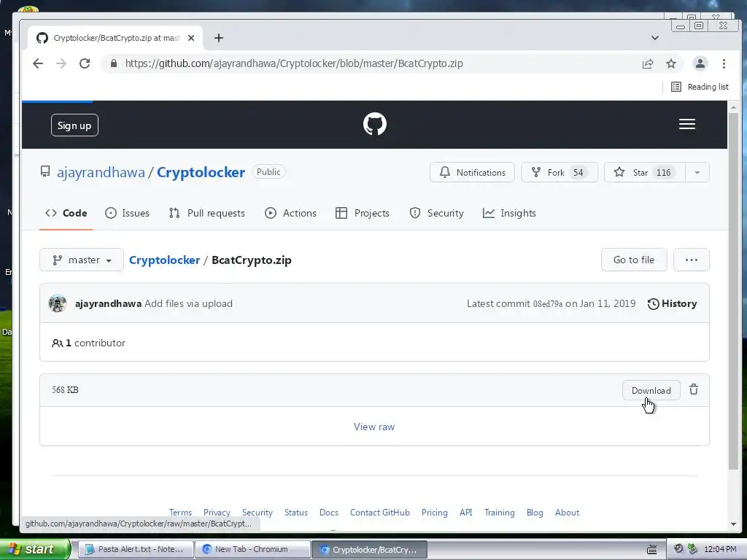Delete file using trash icon
747x560 pixels.
point(694,390)
